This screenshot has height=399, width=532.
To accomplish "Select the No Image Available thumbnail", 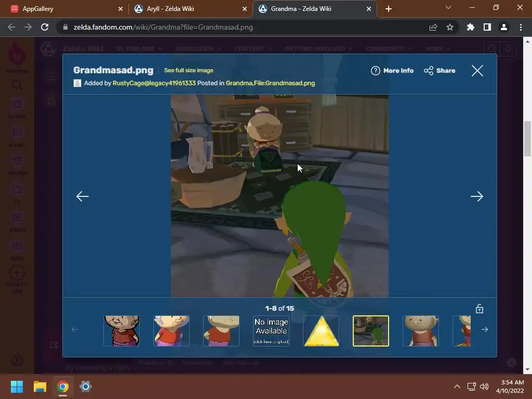I will (271, 331).
